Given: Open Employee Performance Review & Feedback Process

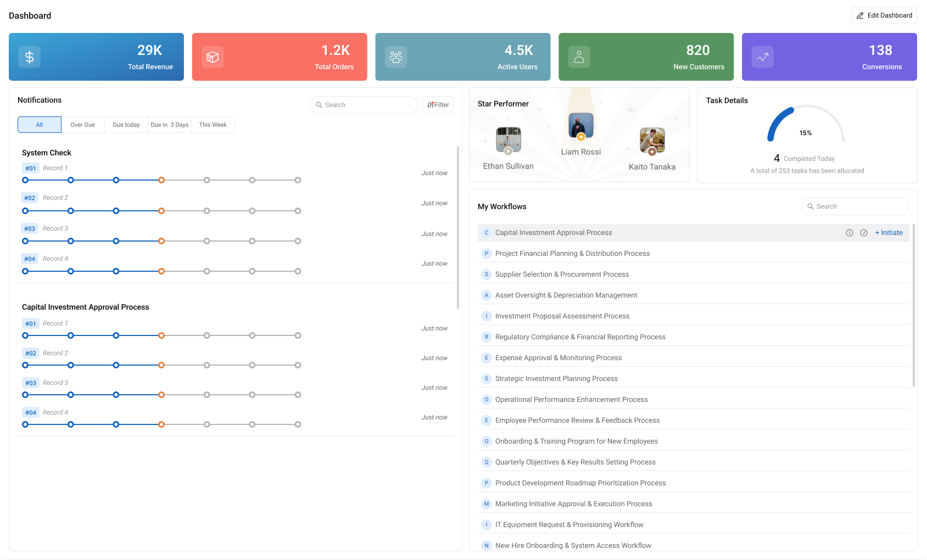Looking at the screenshot, I should coord(694,421).
